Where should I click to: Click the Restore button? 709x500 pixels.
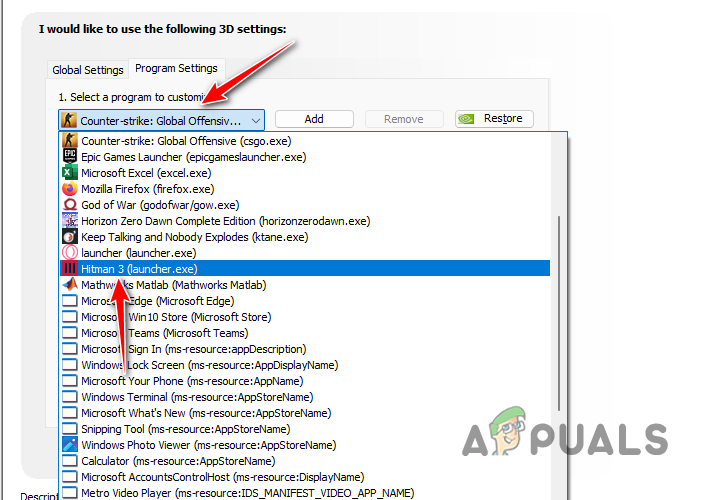click(494, 119)
